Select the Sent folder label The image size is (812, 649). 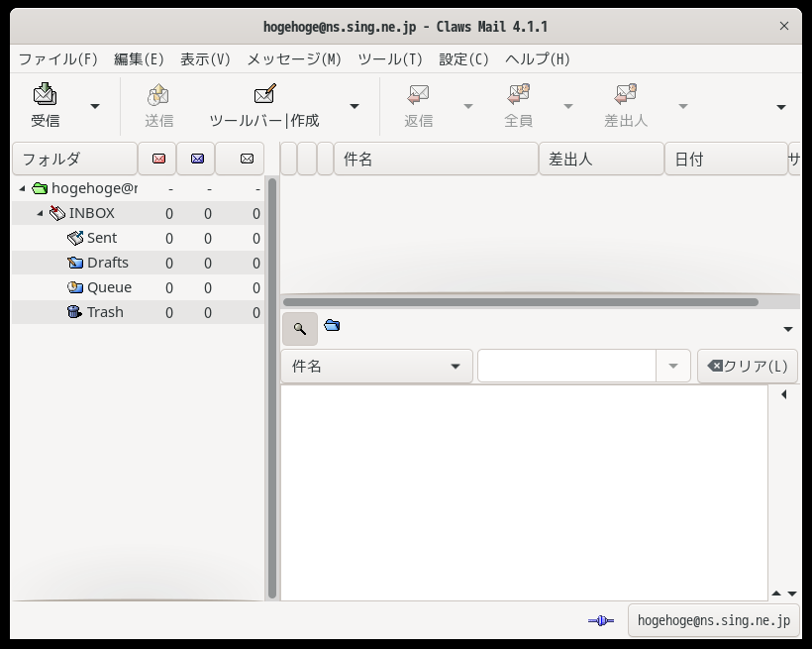[x=102, y=238]
